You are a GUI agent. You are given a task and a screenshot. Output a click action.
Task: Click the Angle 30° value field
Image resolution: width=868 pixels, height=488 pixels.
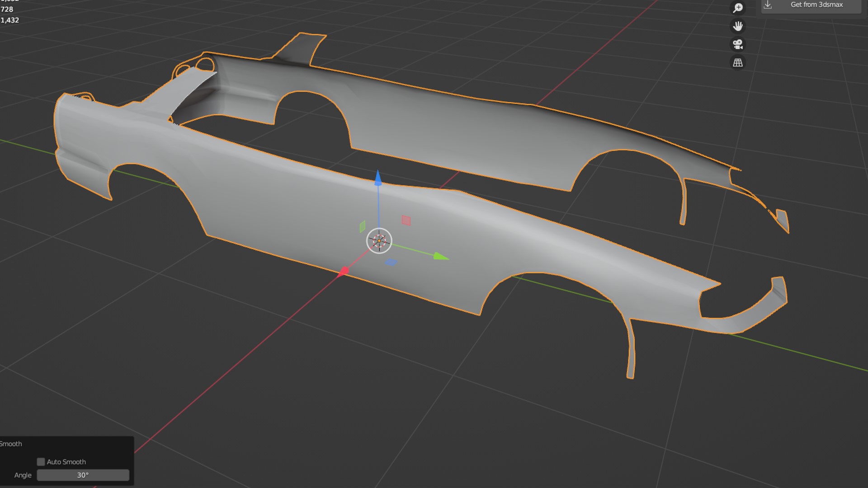click(x=83, y=475)
